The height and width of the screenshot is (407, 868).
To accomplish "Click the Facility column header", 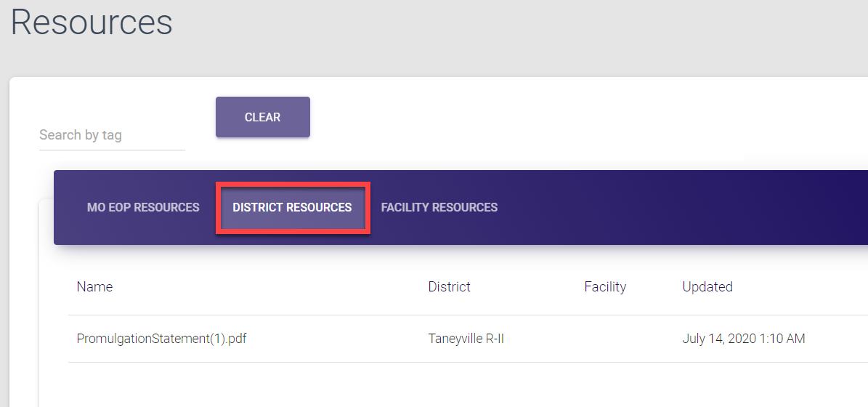I will point(604,286).
